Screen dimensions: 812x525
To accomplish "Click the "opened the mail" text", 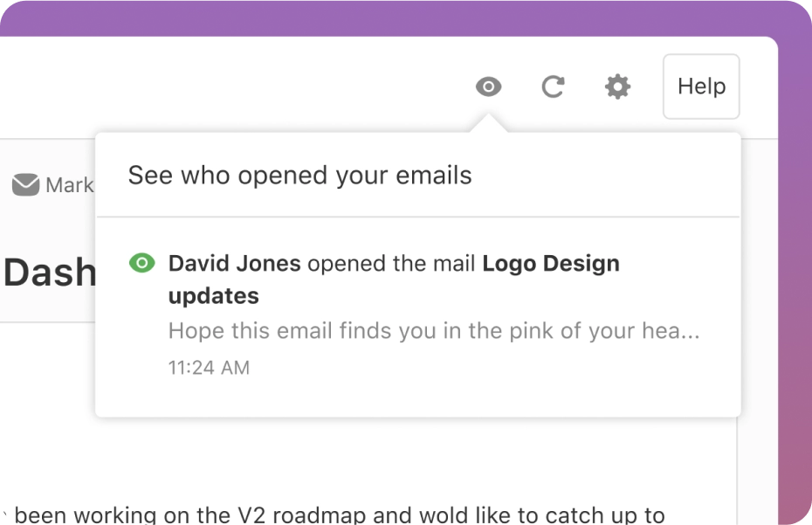I will click(391, 263).
